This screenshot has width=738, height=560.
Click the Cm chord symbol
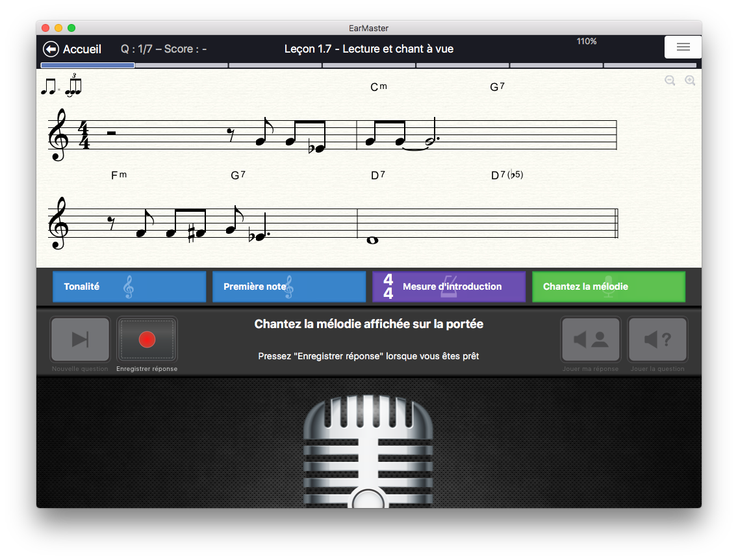tap(378, 87)
